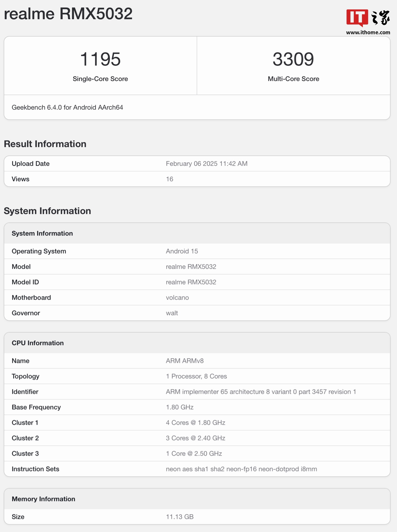Click the ARM implementer Identifier value
397x532 pixels.
(261, 392)
